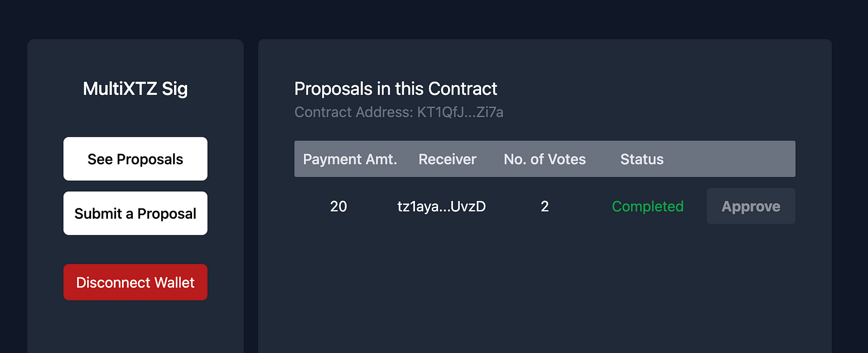This screenshot has width=868, height=353.
Task: Open the Submit a Proposal page
Action: (x=135, y=213)
